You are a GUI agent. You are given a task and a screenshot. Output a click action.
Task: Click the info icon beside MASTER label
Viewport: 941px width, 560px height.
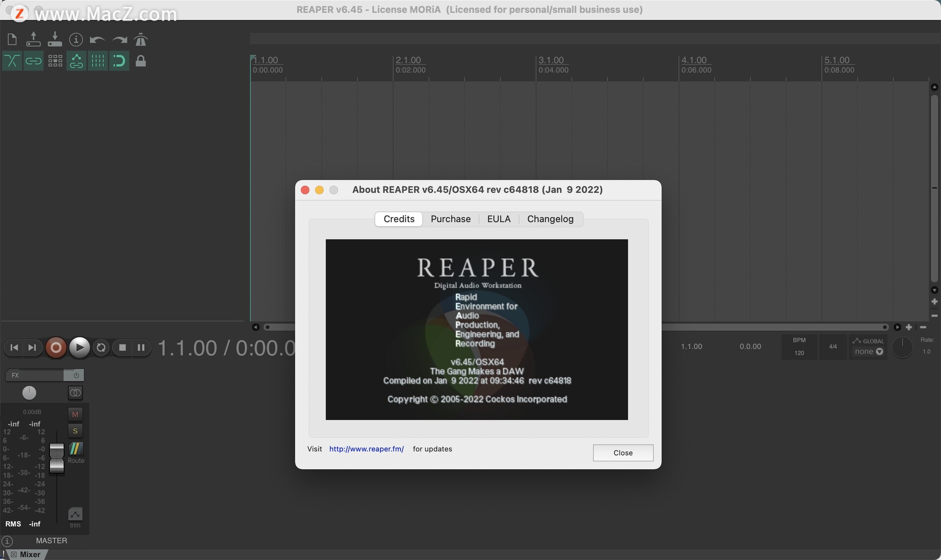click(7, 541)
